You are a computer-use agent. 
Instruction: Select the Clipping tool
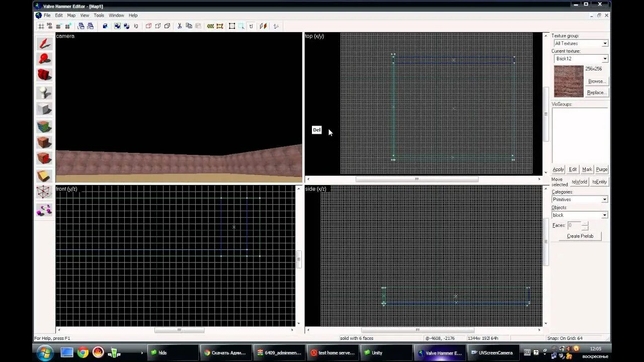click(44, 176)
